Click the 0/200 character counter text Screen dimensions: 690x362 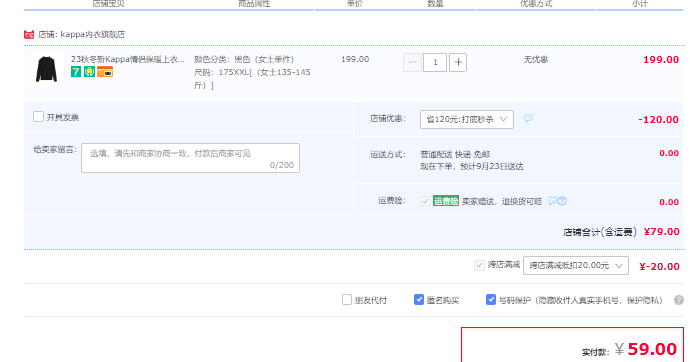coord(282,165)
